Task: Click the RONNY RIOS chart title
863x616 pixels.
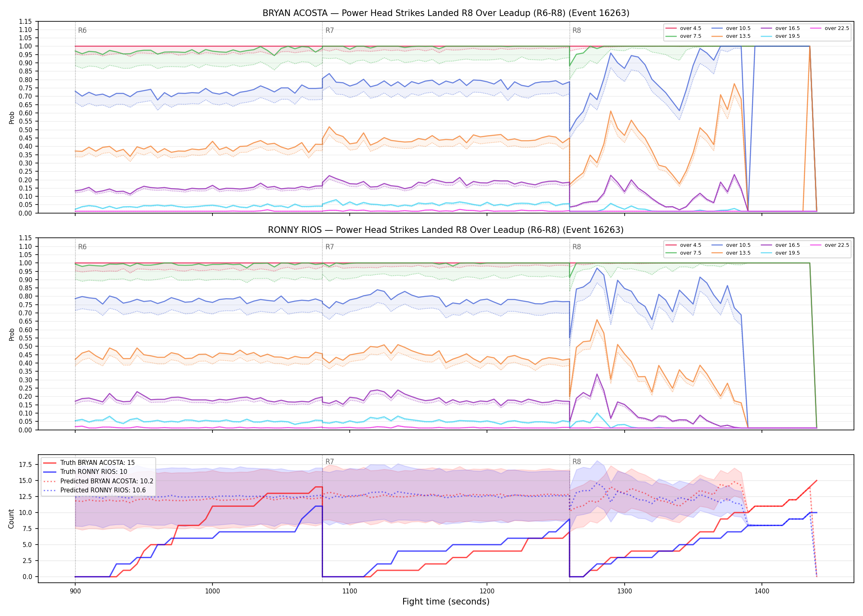Action: (x=446, y=230)
